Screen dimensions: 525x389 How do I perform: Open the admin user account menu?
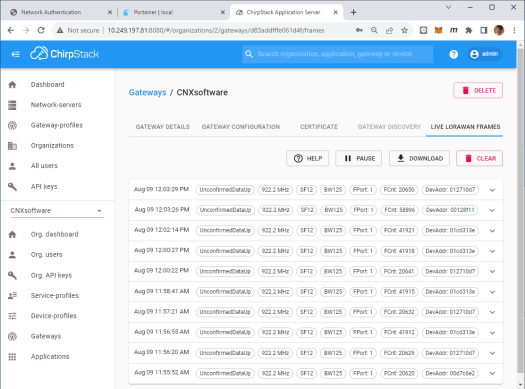(x=484, y=54)
